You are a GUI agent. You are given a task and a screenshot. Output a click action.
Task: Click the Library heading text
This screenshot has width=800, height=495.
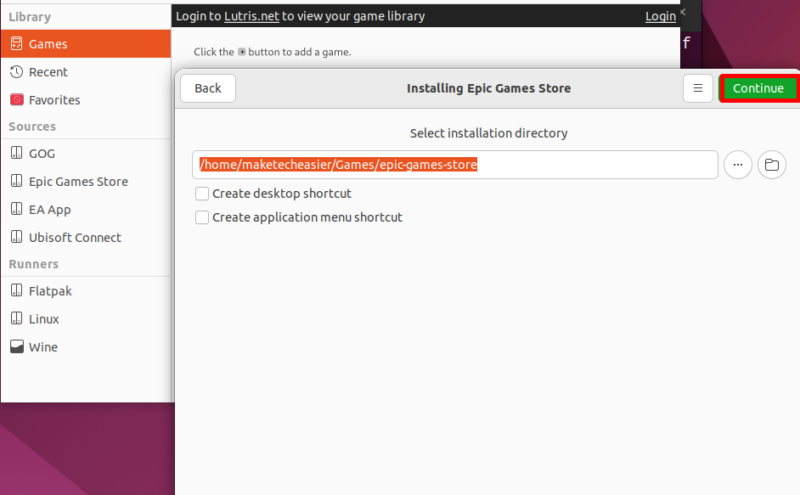point(30,17)
